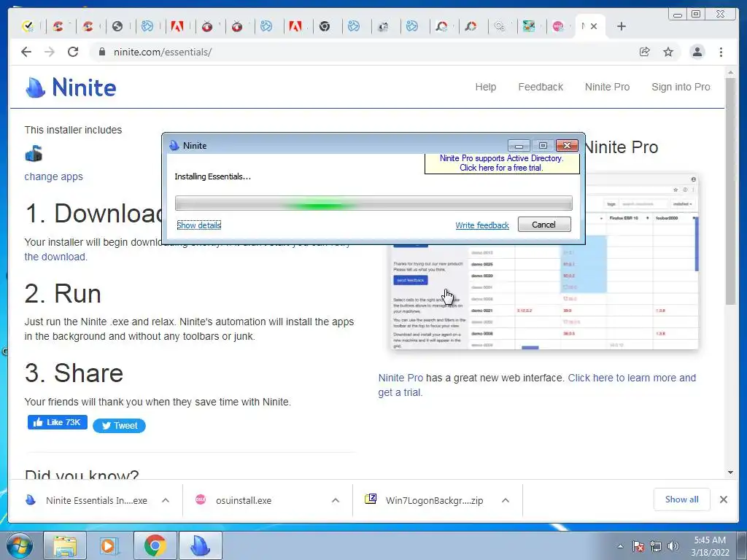Image resolution: width=747 pixels, height=560 pixels.
Task: Open Windows Explorer from the taskbar
Action: coord(65,545)
